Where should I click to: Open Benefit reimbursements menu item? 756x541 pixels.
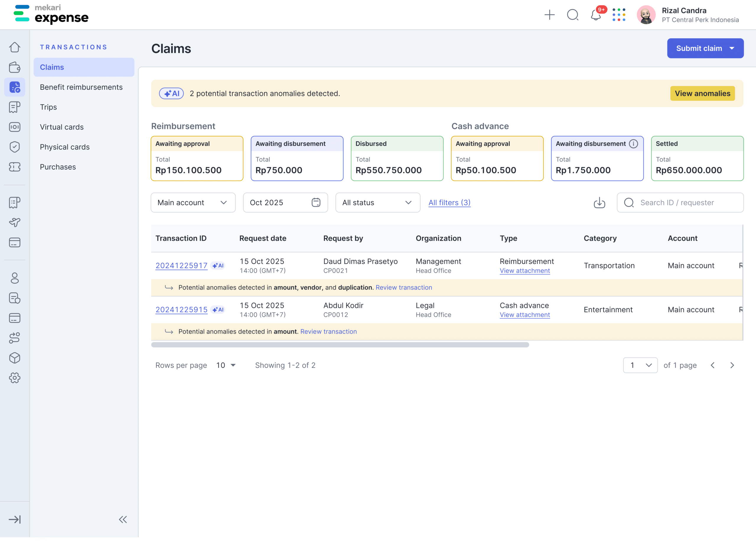(x=81, y=87)
